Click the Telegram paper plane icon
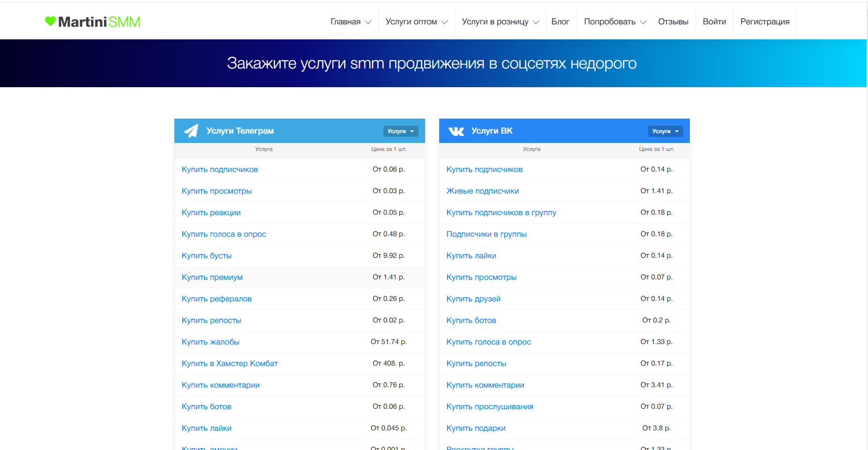Screen dimensions: 868x450 click(191, 131)
